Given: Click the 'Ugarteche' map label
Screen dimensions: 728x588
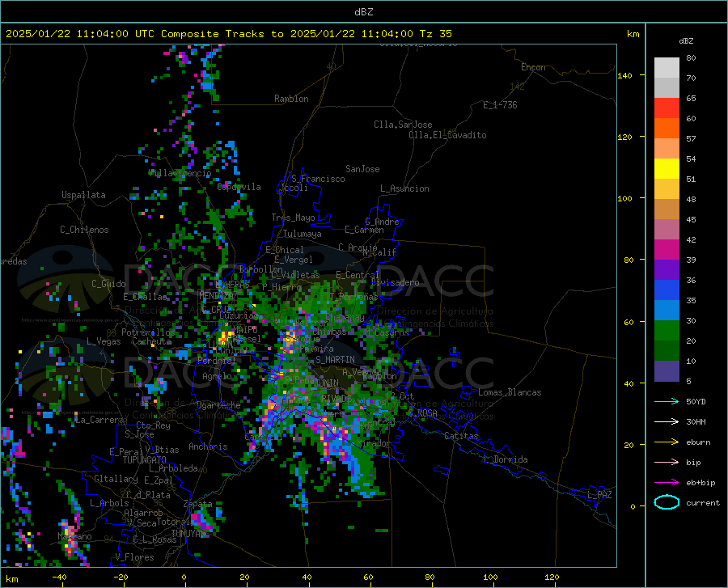Looking at the screenshot, I should click(218, 405).
